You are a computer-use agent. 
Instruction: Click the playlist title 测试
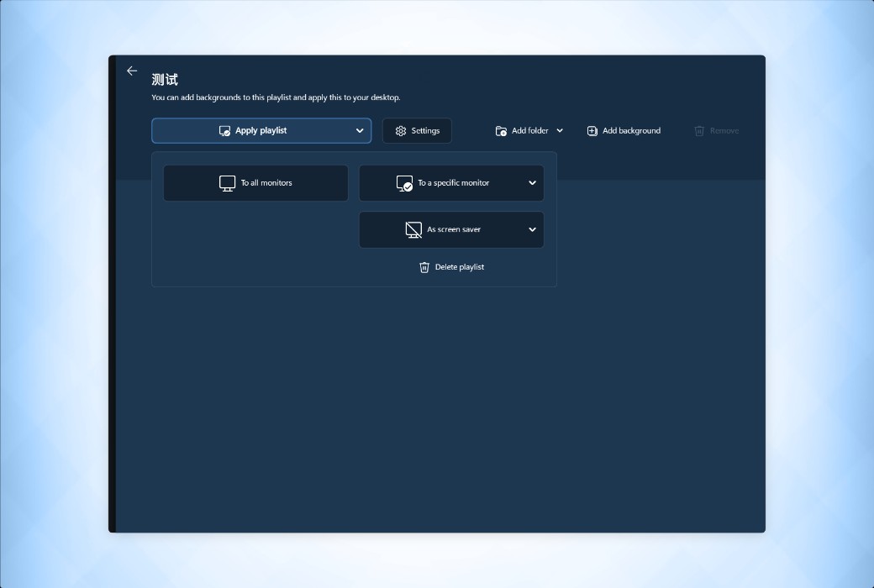pos(165,80)
